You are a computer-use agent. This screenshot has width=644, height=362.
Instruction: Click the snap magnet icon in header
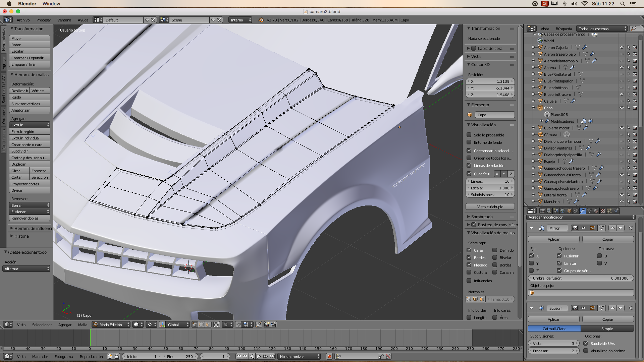point(238,324)
